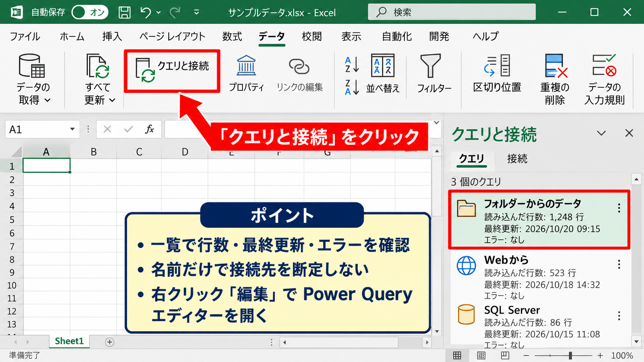Open the ファイル tab
The image size is (644, 362).
(25, 36)
